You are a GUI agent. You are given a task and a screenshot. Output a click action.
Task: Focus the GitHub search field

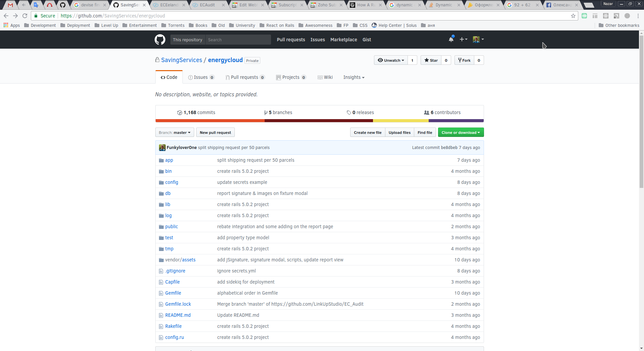(x=238, y=40)
